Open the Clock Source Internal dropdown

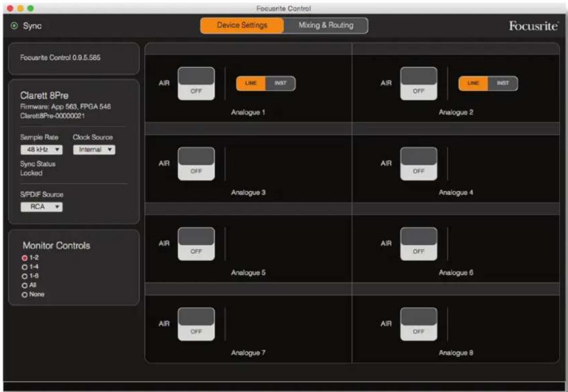click(94, 150)
